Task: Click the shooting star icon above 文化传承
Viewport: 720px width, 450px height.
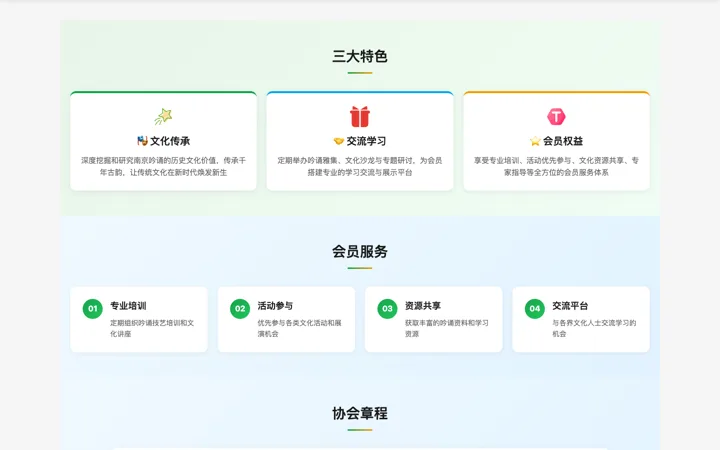Action: pos(163,117)
